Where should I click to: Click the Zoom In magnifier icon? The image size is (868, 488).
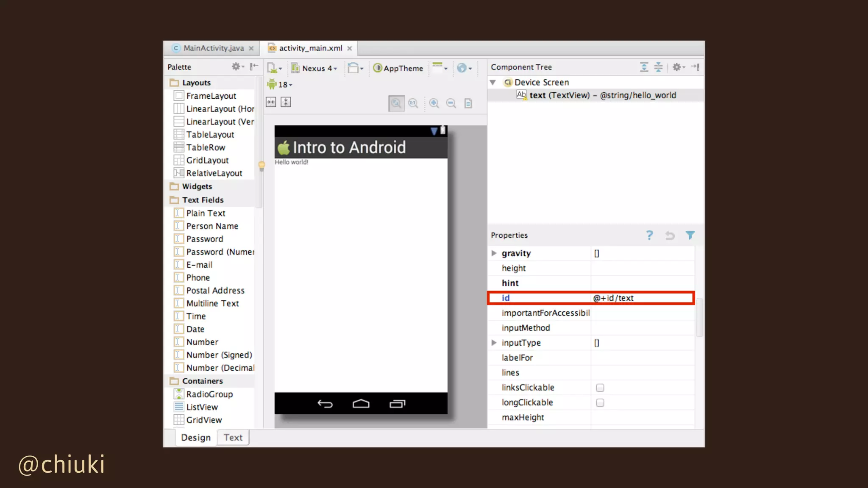434,103
